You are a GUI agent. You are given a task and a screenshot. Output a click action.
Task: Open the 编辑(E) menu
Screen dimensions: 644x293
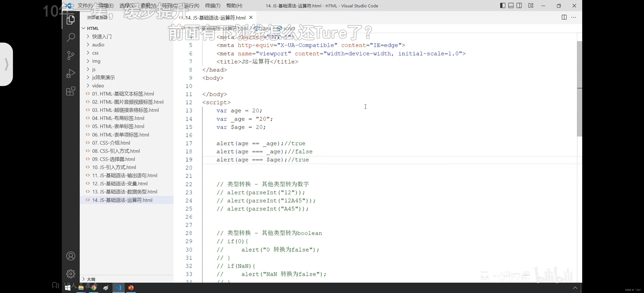tap(106, 5)
